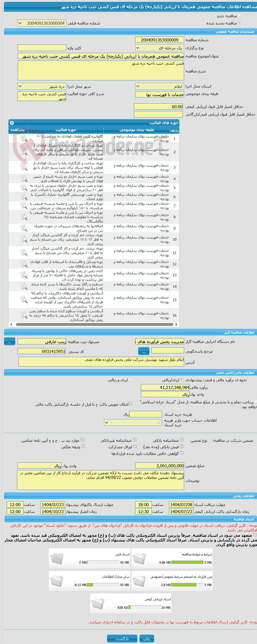Open استان محل اجرا dropdown
This screenshot has width=257, height=644.
coord(160,86)
